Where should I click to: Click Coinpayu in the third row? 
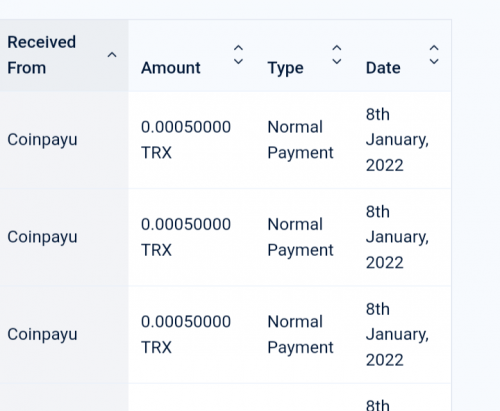[x=42, y=334]
